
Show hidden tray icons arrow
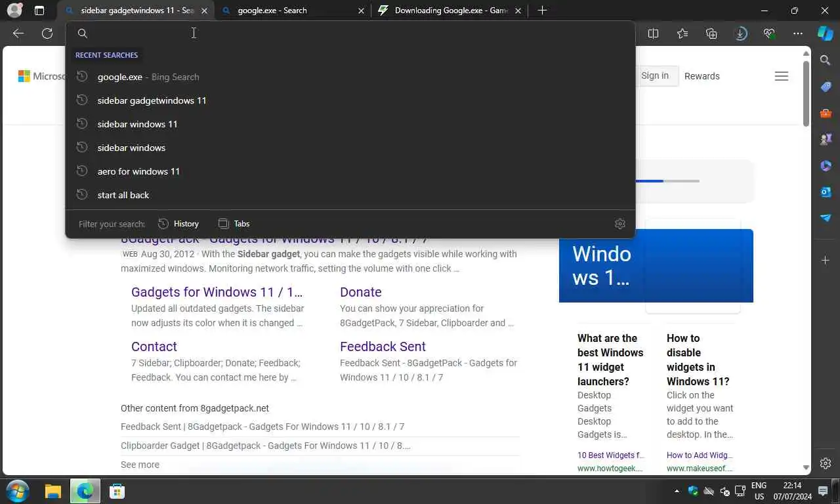(x=677, y=491)
